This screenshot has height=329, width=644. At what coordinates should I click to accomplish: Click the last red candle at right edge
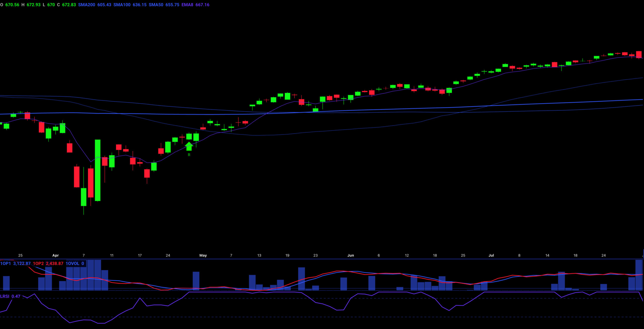(639, 54)
